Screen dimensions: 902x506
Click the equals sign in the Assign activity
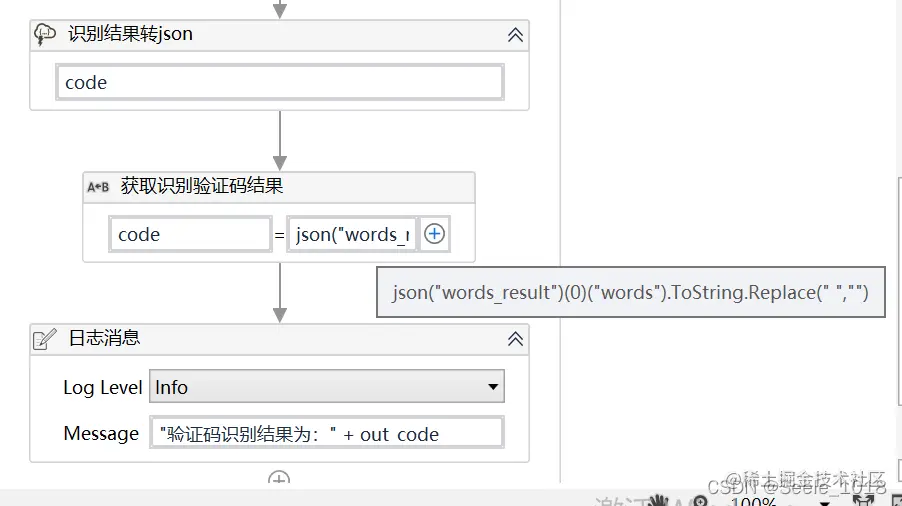tap(279, 235)
